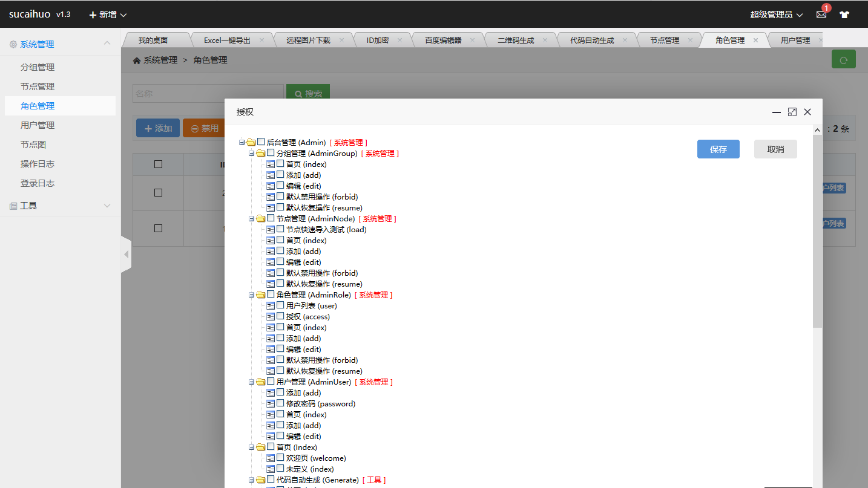
Task: Switch to the 用户管理 tab
Action: point(795,41)
